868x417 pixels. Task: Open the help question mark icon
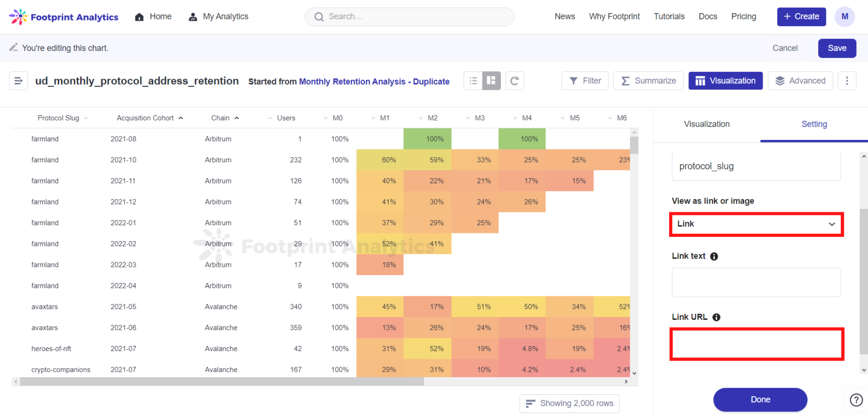(x=856, y=400)
